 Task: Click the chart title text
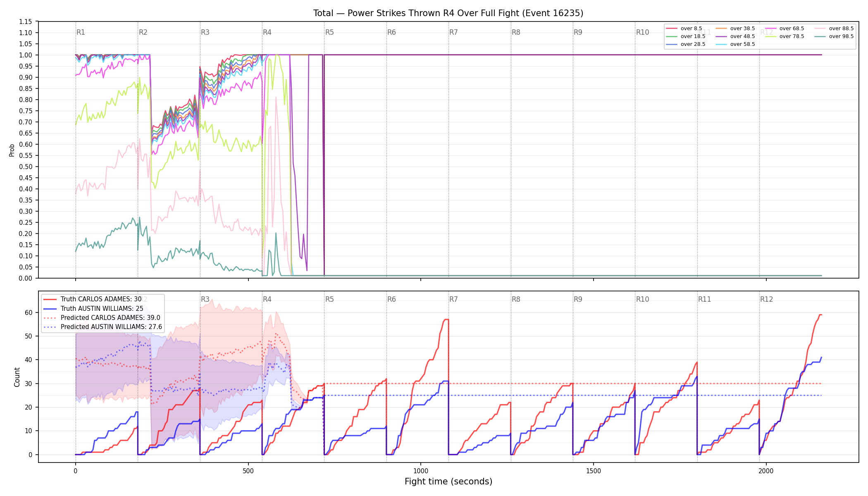click(448, 13)
